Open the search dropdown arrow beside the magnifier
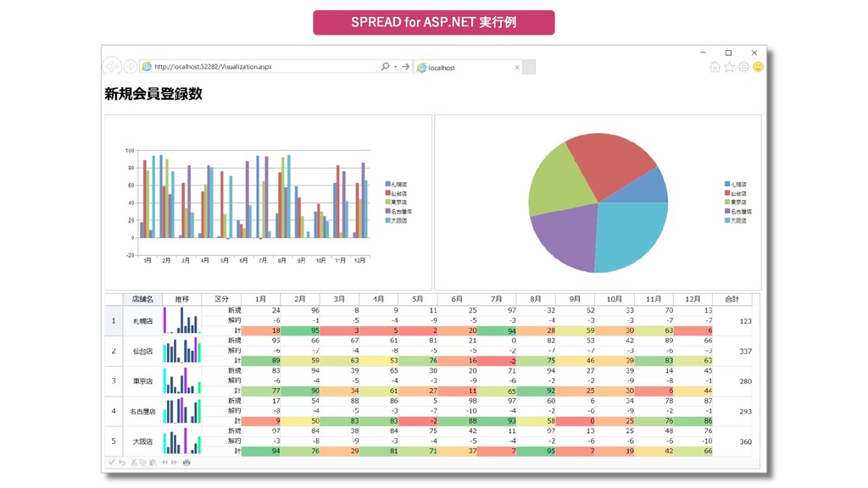868x488 pixels. coord(395,66)
